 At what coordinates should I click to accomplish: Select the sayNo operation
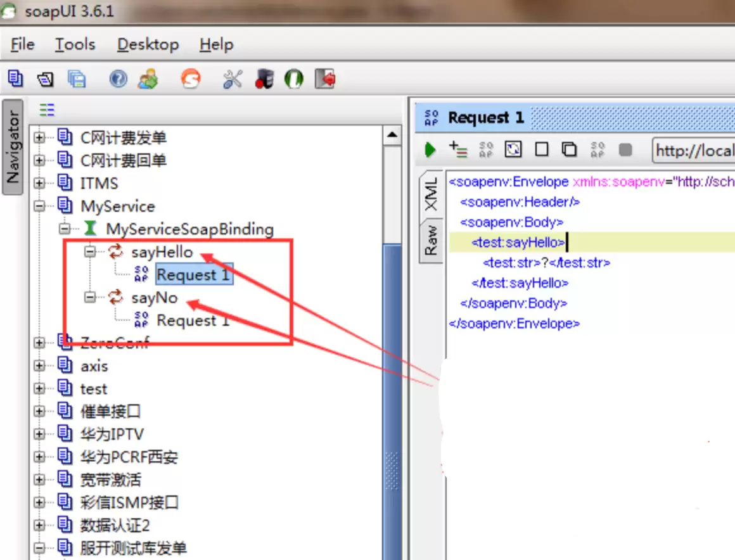(x=154, y=298)
